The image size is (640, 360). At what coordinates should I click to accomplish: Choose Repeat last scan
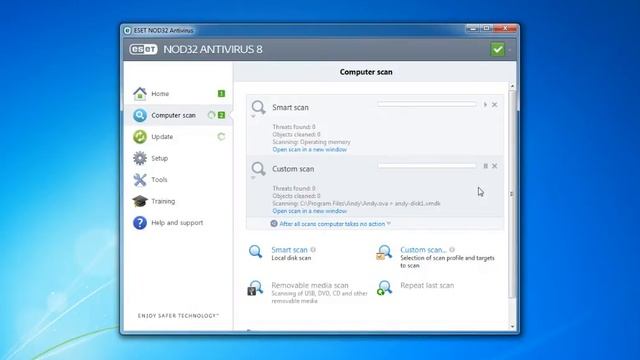(427, 285)
